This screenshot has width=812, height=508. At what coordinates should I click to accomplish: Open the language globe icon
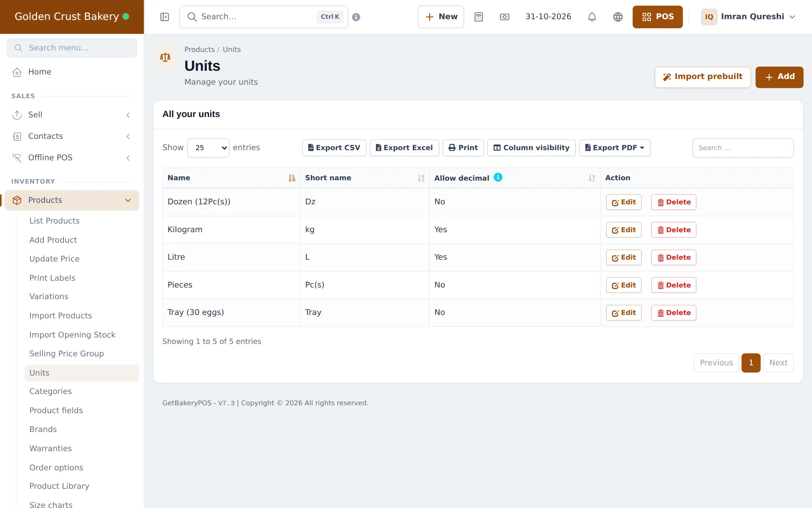(x=618, y=17)
